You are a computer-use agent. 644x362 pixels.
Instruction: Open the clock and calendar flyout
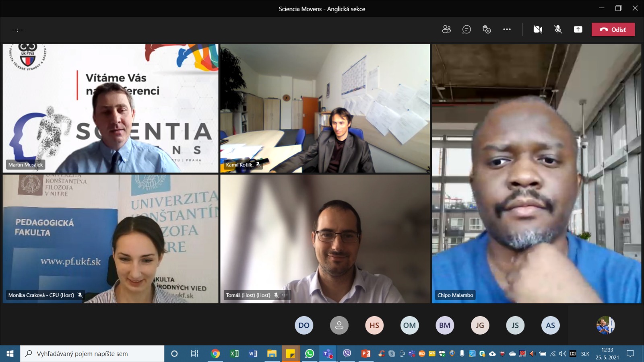pyautogui.click(x=607, y=354)
